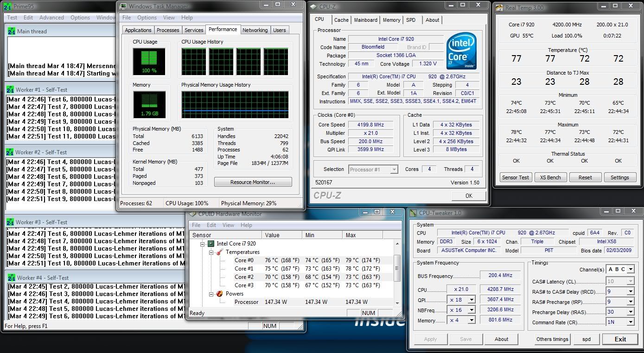Click the CPU-Tweaker title bar icon
This screenshot has width=644, height=353.
pos(413,213)
